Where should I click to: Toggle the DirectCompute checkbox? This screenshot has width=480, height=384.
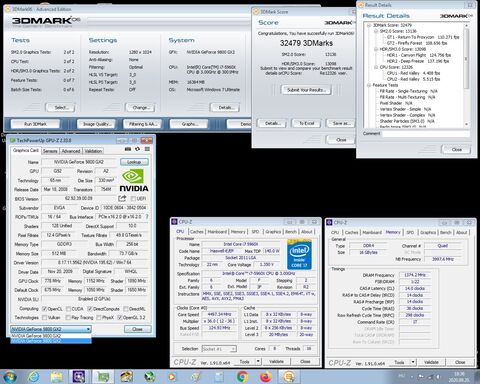89,309
